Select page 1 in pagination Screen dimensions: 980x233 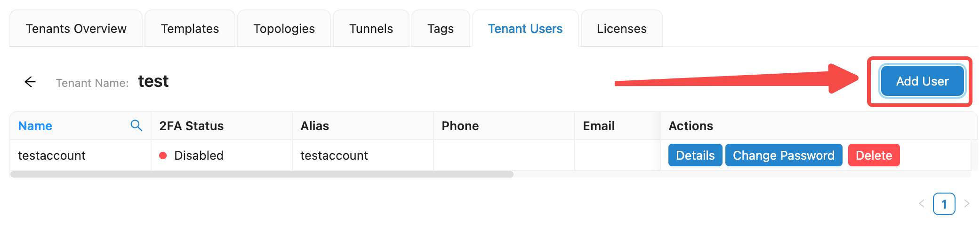coord(944,204)
